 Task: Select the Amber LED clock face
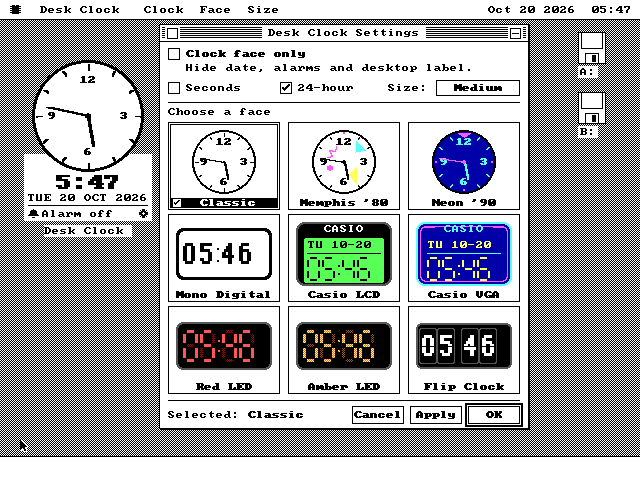point(344,350)
